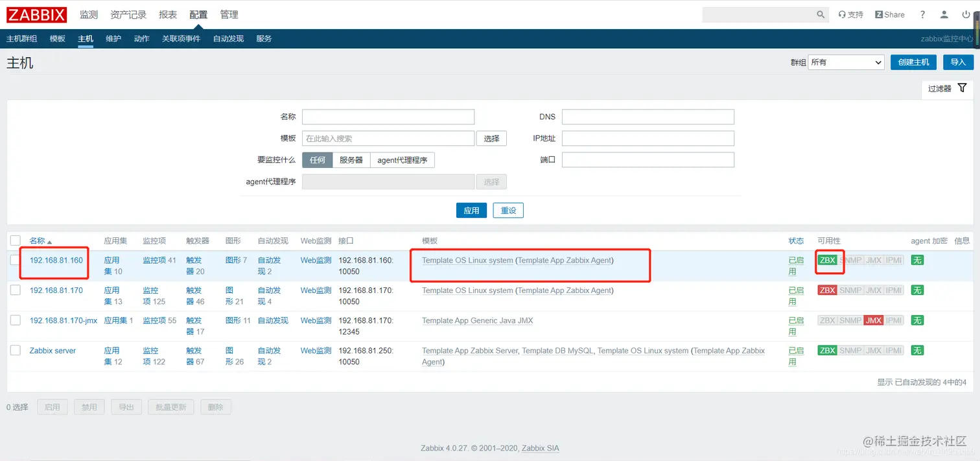Focus the top global search box
The height and width of the screenshot is (461, 980).
[x=758, y=14]
